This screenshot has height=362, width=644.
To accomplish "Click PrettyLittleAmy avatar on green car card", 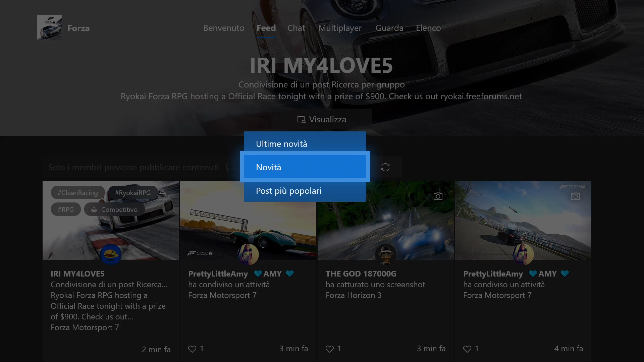I will coord(248,254).
